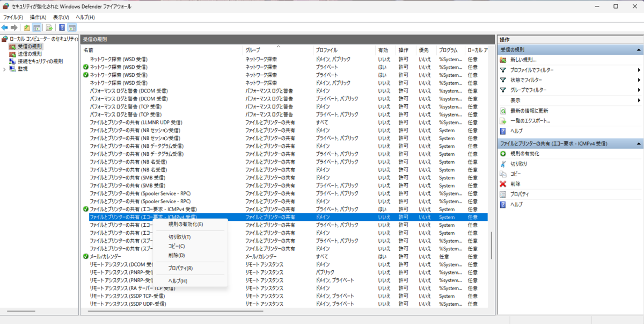
Task: Sort by the 名前 column header
Action: click(162, 50)
